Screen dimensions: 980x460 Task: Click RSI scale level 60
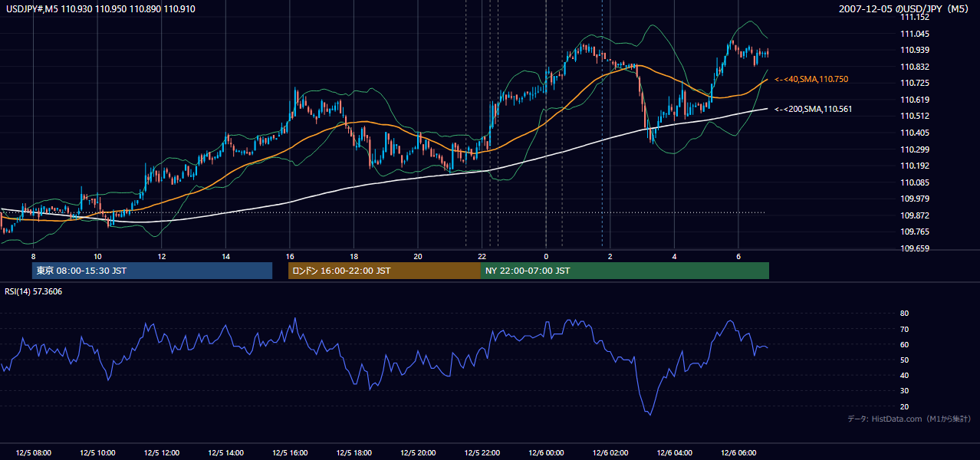(904, 344)
